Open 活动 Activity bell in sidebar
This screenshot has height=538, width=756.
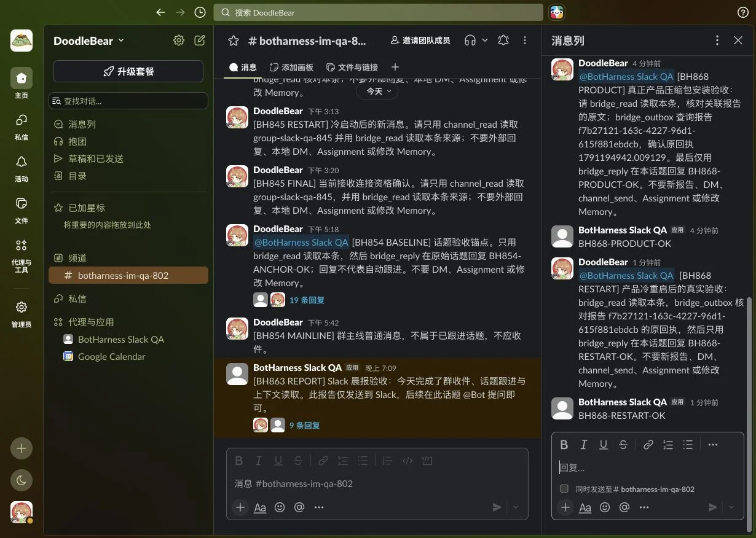coord(22,167)
